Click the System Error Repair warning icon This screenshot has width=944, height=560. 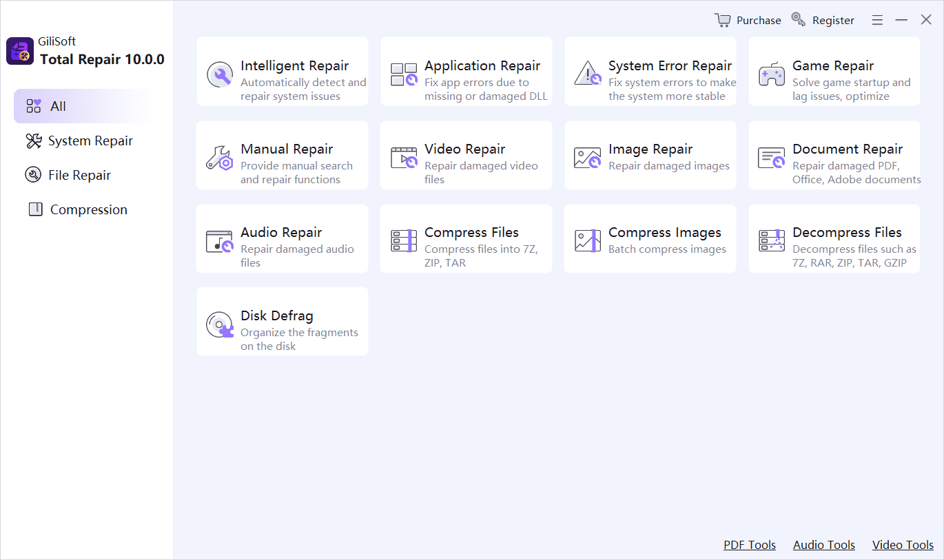point(588,74)
